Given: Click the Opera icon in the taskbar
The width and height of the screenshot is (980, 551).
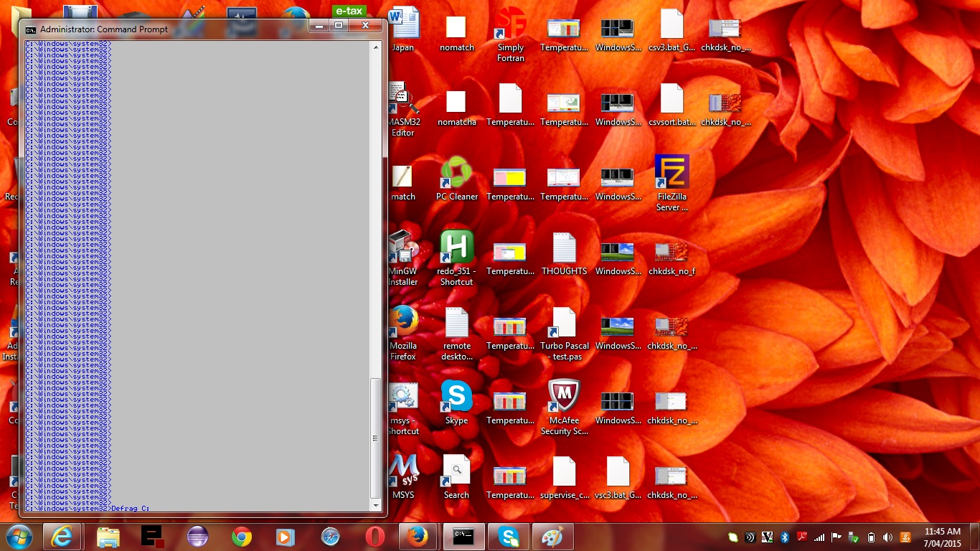Looking at the screenshot, I should click(x=374, y=537).
